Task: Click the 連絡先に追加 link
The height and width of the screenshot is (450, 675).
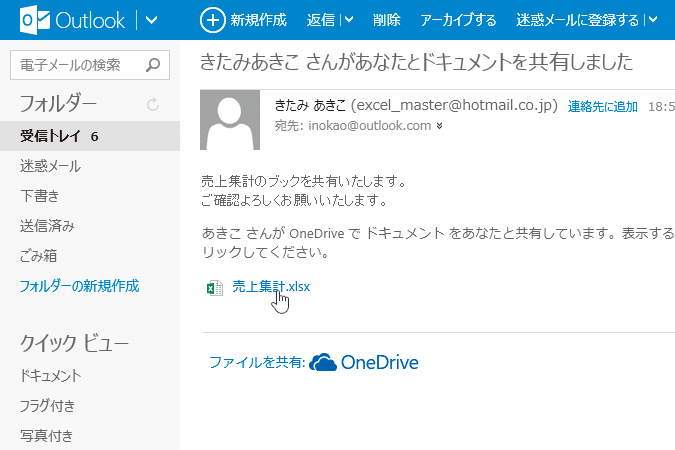Action: 602,106
